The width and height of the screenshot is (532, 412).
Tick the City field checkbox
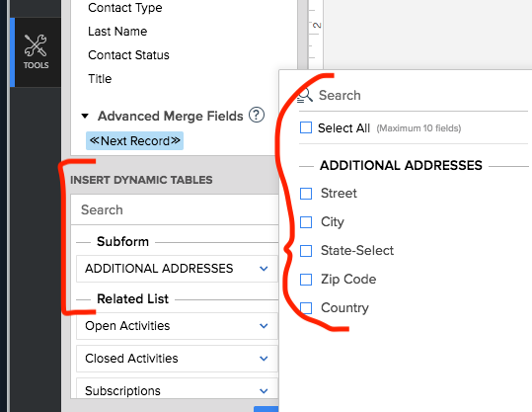pos(306,222)
